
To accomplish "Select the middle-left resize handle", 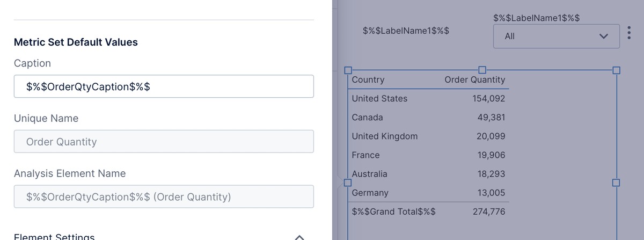I will coord(348,183).
